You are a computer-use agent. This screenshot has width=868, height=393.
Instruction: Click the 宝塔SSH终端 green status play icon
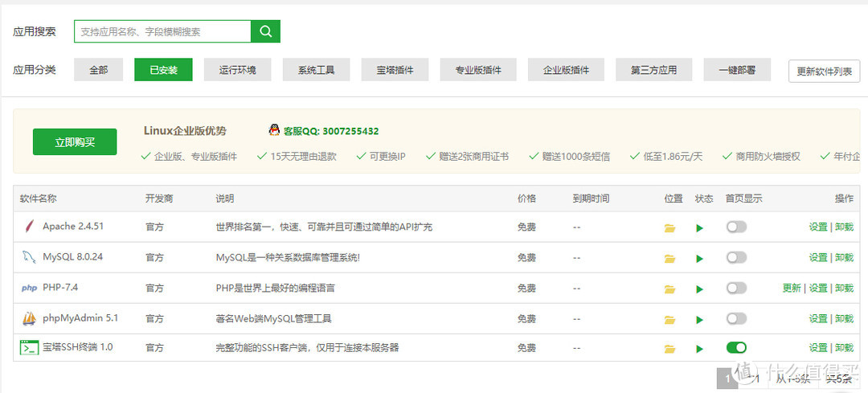point(700,349)
